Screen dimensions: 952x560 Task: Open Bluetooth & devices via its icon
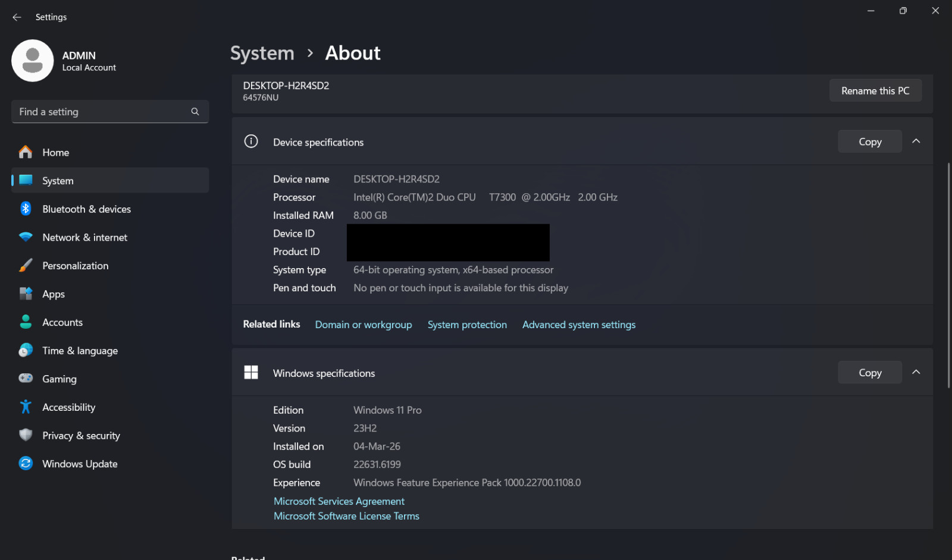[26, 209]
